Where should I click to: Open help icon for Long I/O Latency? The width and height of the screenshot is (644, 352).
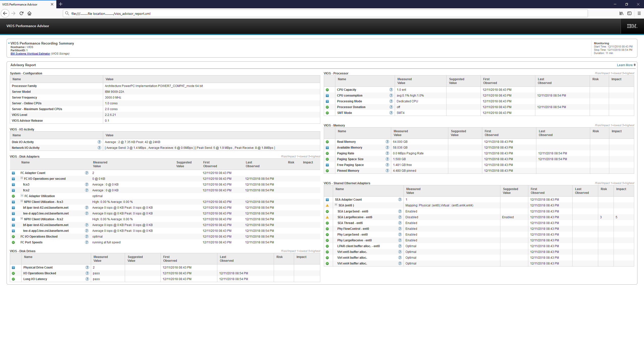(87, 279)
